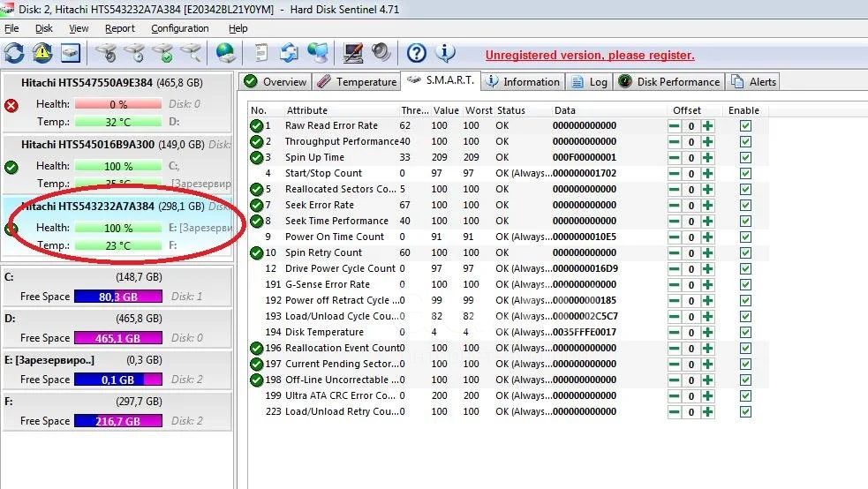Click the configuration monitor with screwdriver icon
868x489 pixels.
pyautogui.click(x=352, y=53)
